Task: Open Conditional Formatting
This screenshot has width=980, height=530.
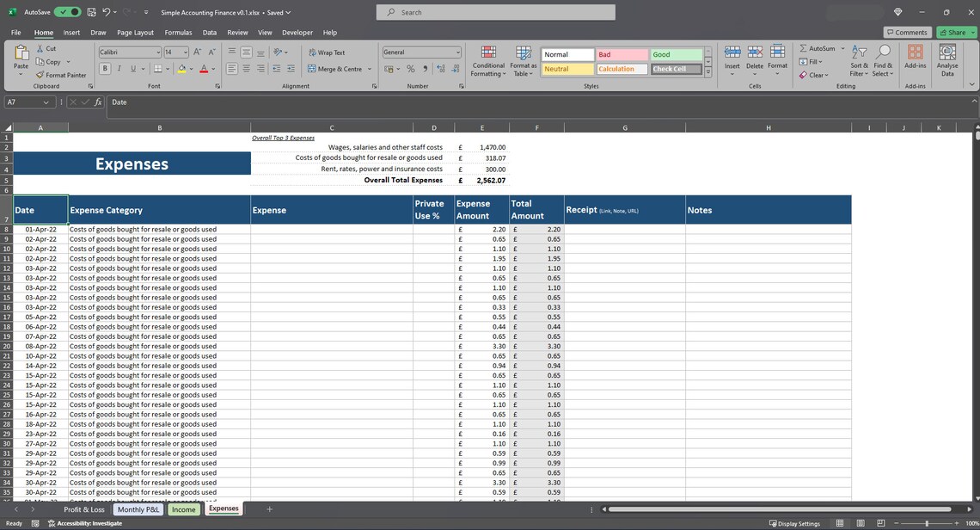Action: point(488,59)
